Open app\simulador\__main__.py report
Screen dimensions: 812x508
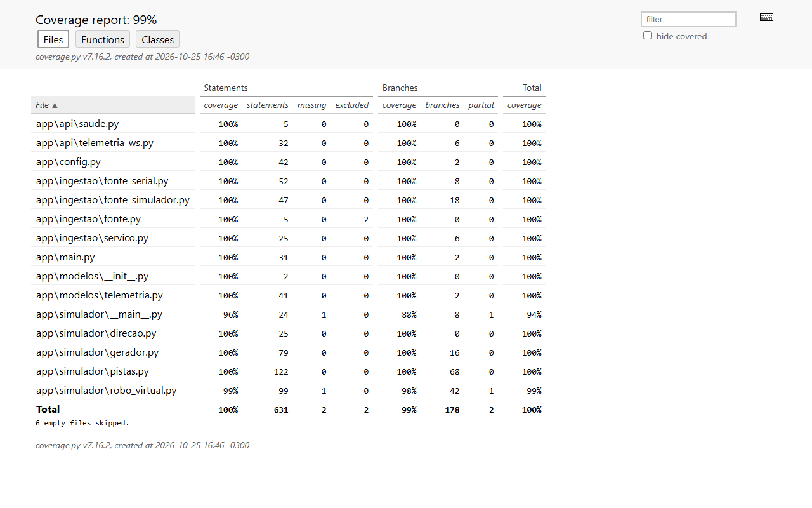click(x=99, y=314)
